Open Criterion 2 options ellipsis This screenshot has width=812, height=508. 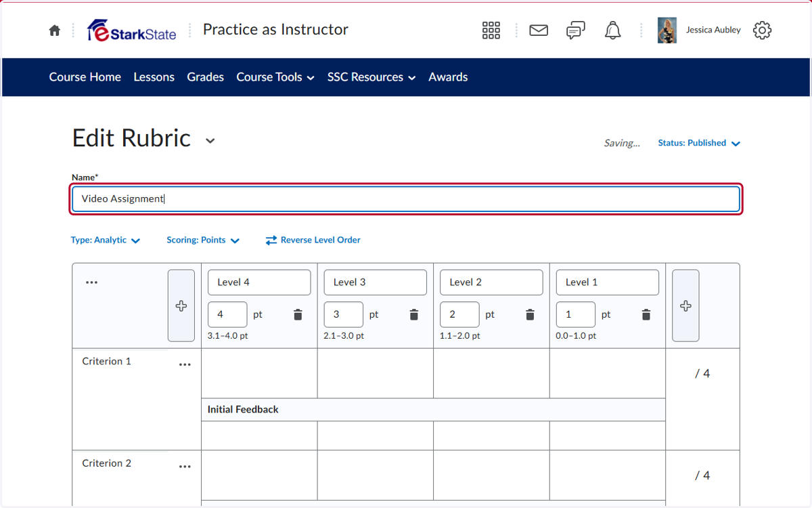[185, 467]
